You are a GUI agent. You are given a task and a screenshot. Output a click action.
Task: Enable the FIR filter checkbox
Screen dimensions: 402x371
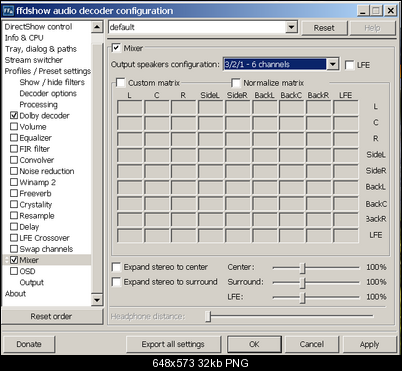(14, 149)
